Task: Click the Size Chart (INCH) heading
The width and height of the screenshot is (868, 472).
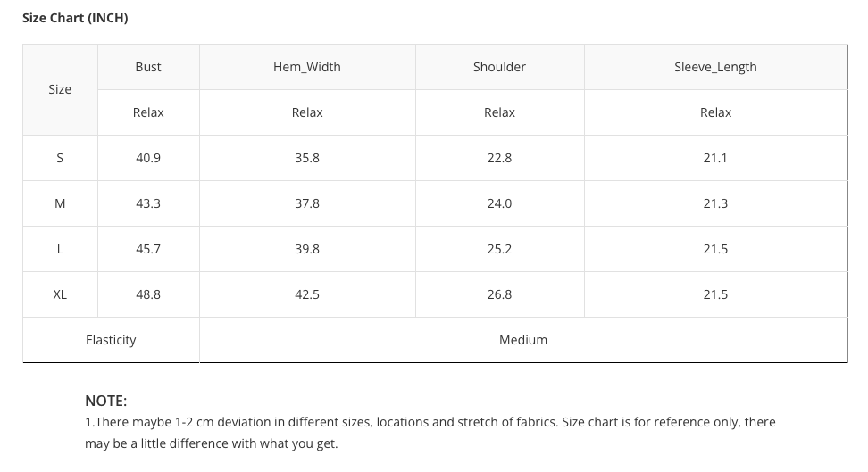Action: click(x=75, y=18)
